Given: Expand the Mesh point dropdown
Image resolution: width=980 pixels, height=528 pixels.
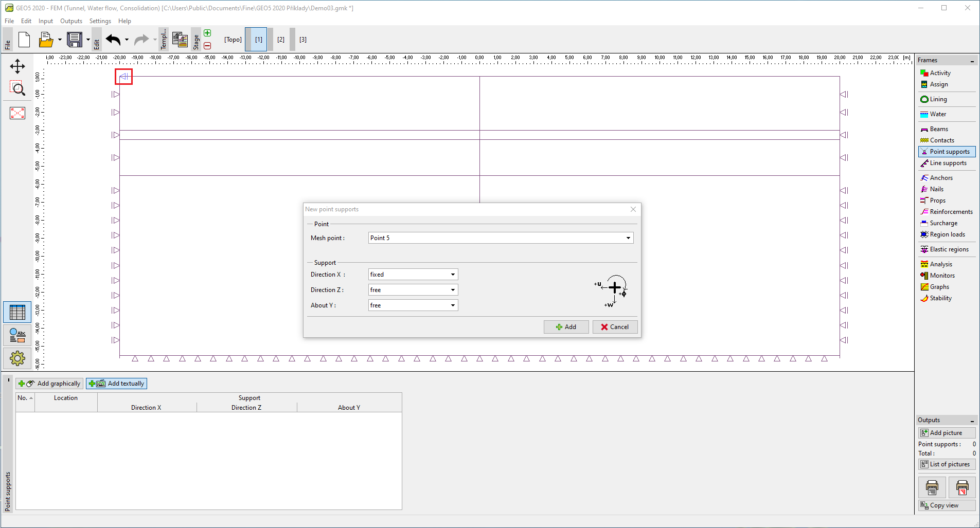Looking at the screenshot, I should 628,238.
